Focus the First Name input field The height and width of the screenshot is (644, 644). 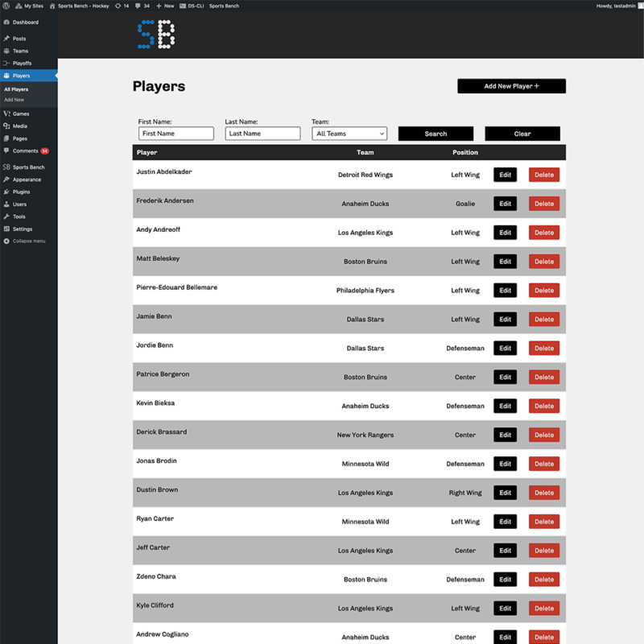pyautogui.click(x=176, y=134)
